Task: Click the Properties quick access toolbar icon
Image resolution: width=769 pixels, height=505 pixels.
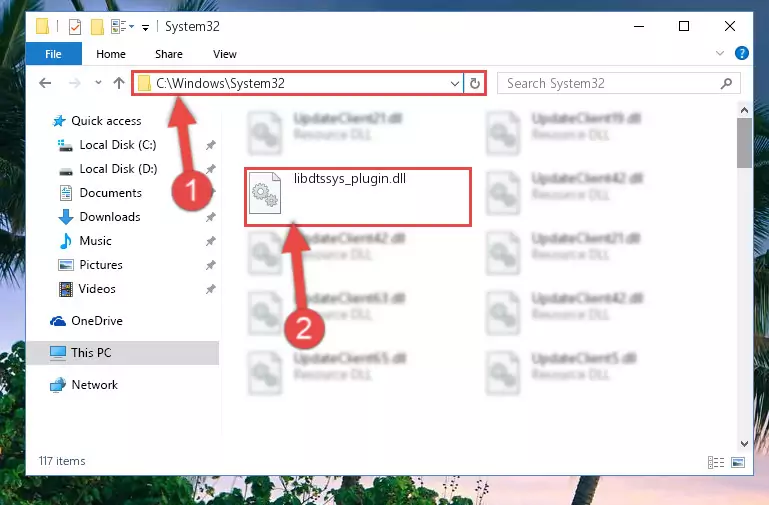Action: 75,26
